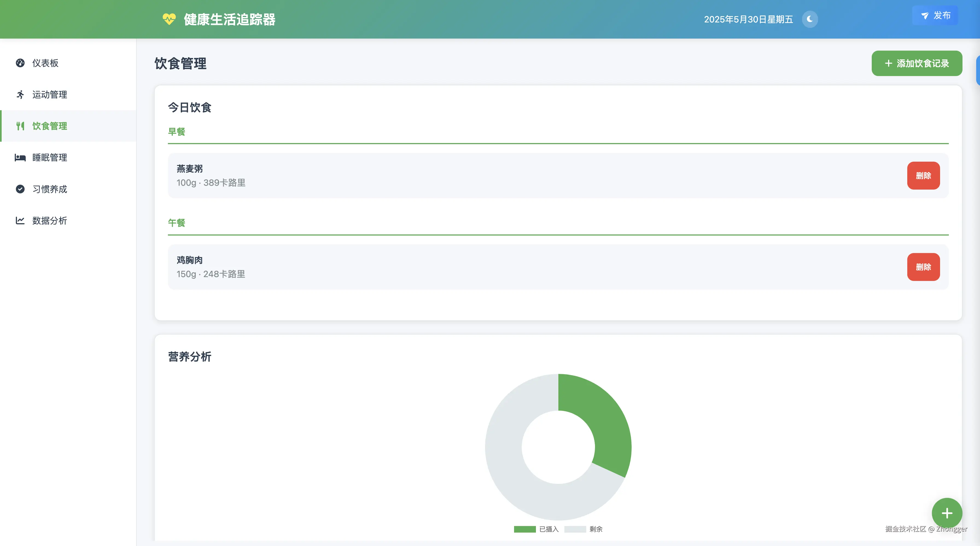Click the 添加饮食记录 button
980x546 pixels.
pos(917,63)
